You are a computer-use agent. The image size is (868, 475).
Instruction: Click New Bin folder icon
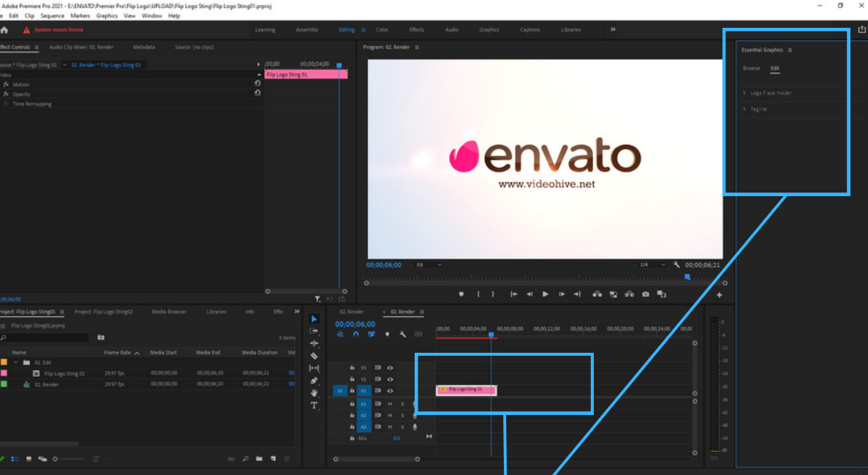pos(259,459)
